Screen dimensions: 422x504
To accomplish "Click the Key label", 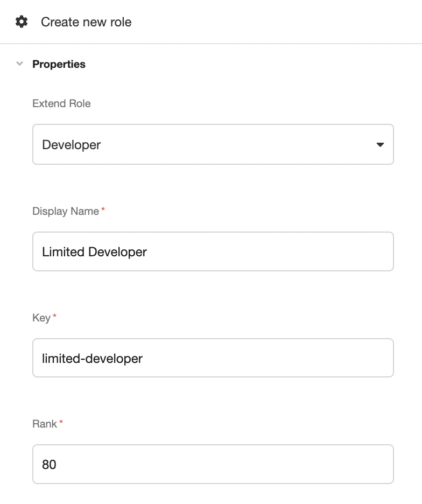I will click(41, 318).
